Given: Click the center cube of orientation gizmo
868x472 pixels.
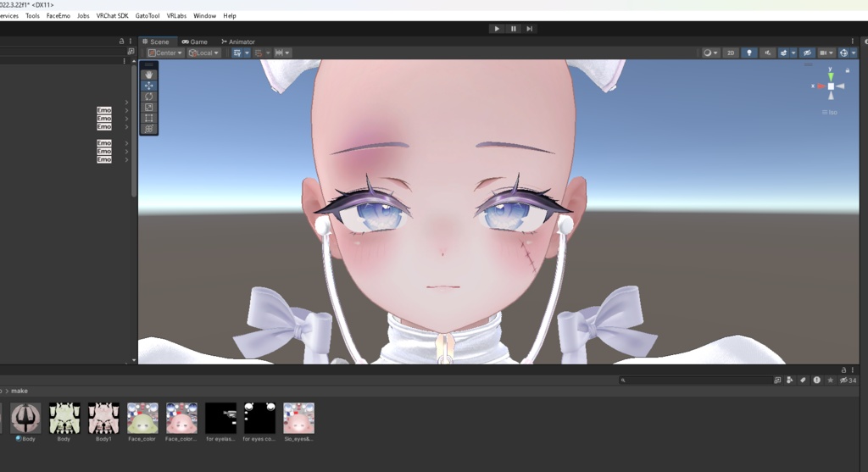Looking at the screenshot, I should 831,86.
